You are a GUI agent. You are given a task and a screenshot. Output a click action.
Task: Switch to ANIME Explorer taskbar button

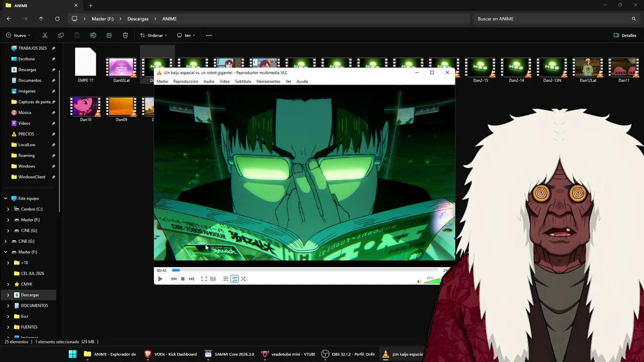coord(110,354)
